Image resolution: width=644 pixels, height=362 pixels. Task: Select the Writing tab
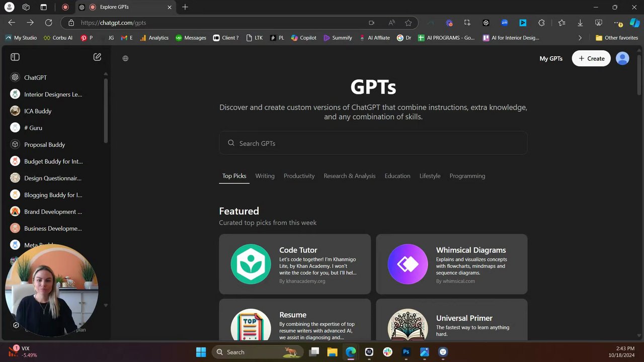(265, 176)
